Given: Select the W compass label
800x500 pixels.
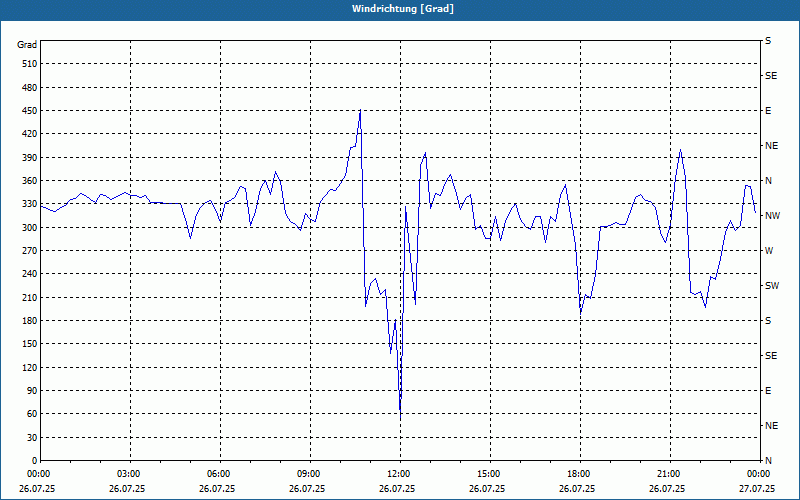Looking at the screenshot, I should 769,251.
